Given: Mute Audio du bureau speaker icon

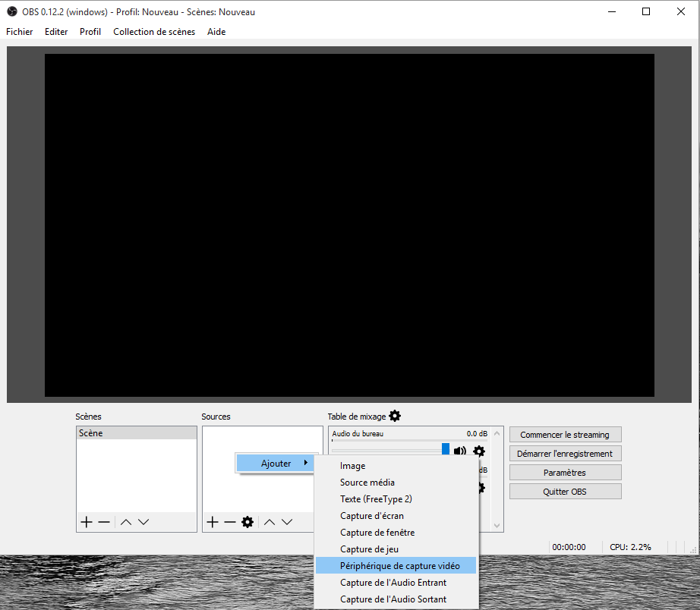Looking at the screenshot, I should point(460,451).
